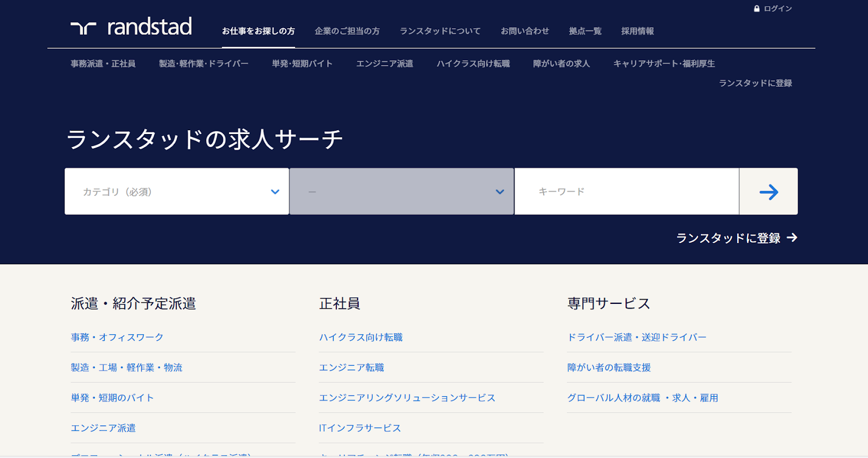The height and width of the screenshot is (458, 868).
Task: Open the エンジニア転職 link
Action: point(352,367)
